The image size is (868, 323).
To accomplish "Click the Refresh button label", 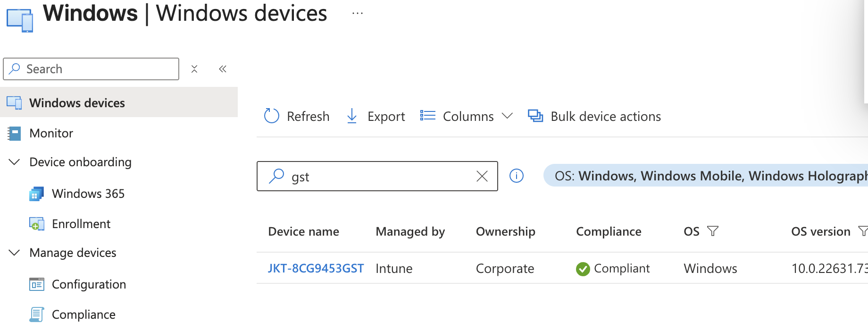I will [308, 116].
